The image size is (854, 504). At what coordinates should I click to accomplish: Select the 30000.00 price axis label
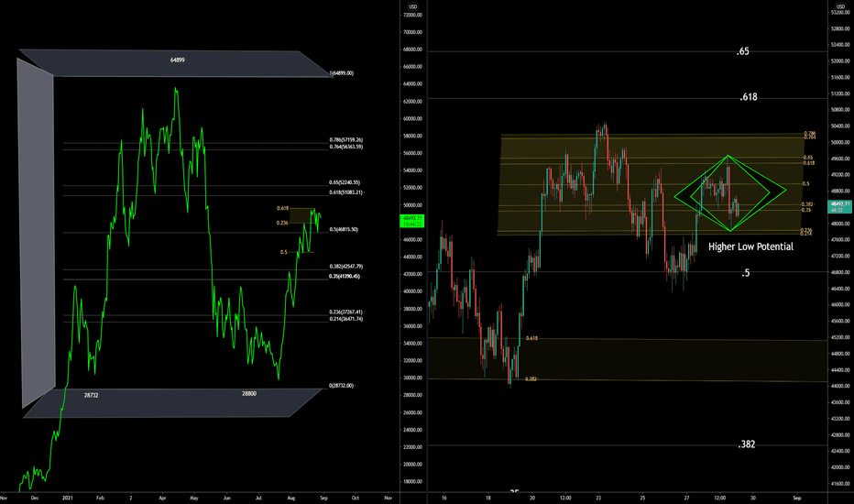412,378
